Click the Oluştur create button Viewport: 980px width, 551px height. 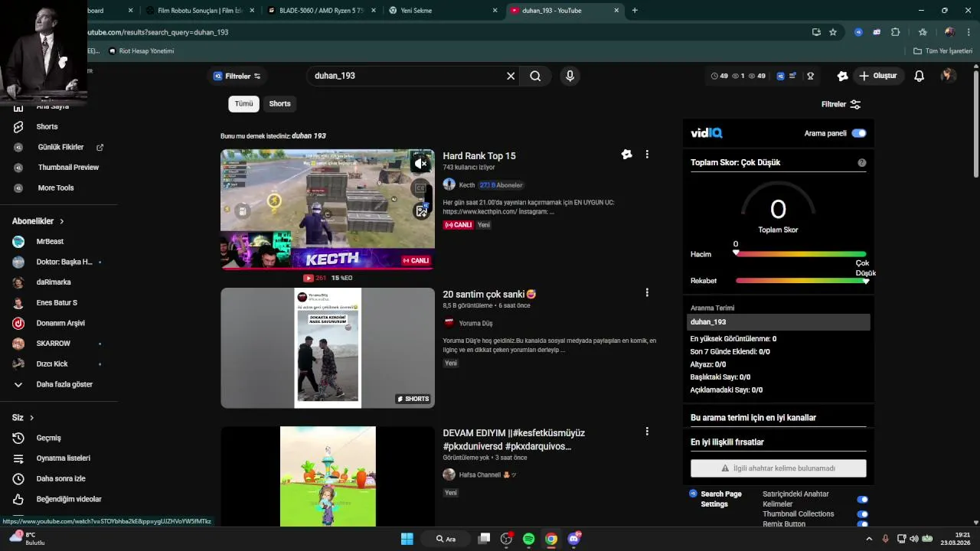878,76
